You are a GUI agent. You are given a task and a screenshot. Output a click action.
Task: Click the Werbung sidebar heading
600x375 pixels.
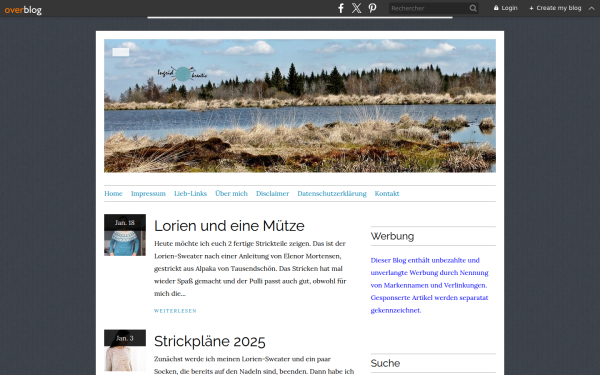click(x=392, y=236)
